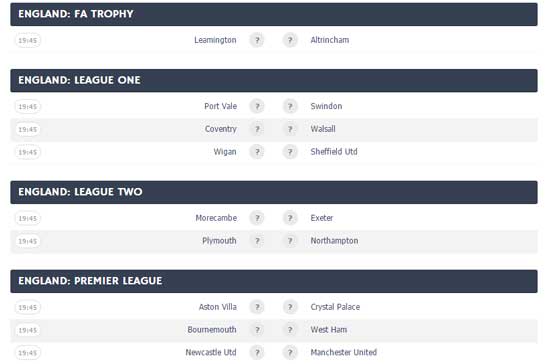
Task: Click Leamington's home score question mark badge
Action: [x=257, y=40]
